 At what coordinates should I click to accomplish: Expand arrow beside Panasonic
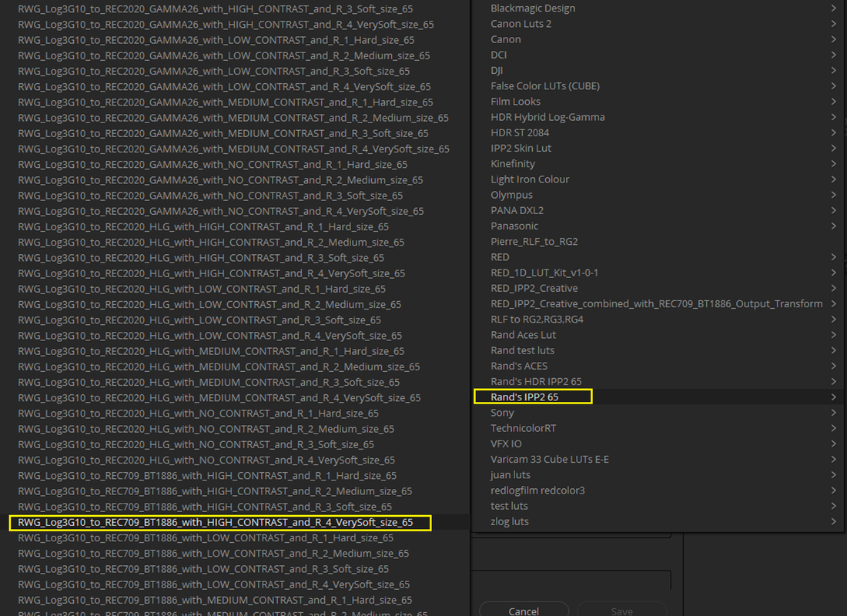(833, 226)
